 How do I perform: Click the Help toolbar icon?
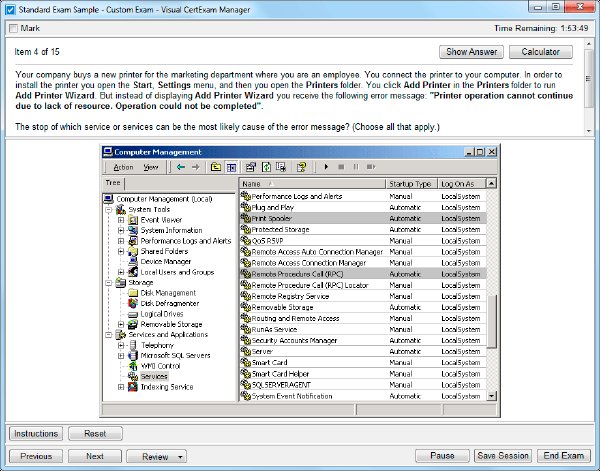point(302,167)
